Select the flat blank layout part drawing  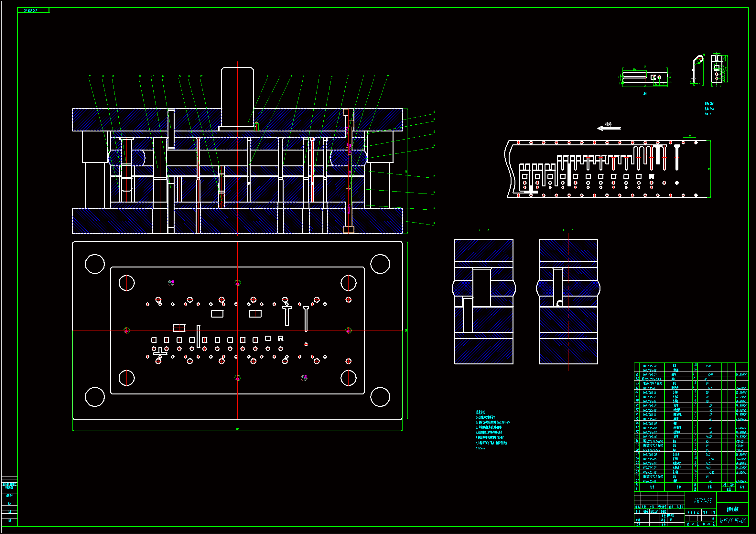(x=645, y=77)
